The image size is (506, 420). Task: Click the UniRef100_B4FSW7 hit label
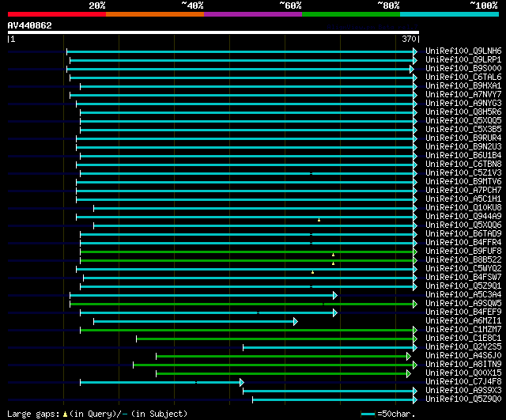tap(463, 278)
